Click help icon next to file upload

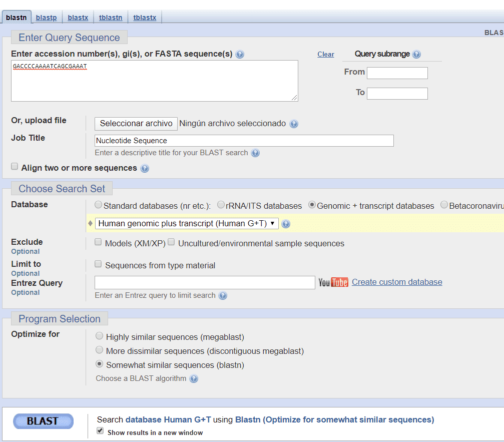[294, 124]
